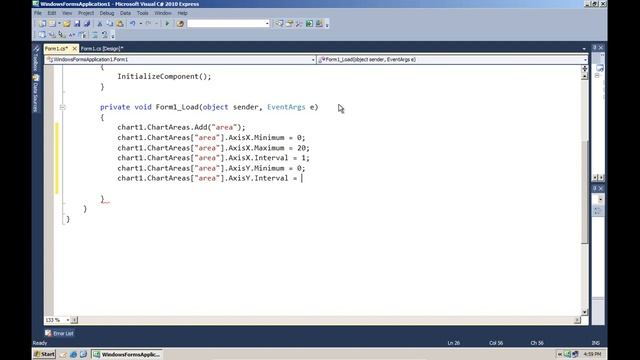The height and width of the screenshot is (360, 640).
Task: Open the Data menu
Action: [x=125, y=13]
